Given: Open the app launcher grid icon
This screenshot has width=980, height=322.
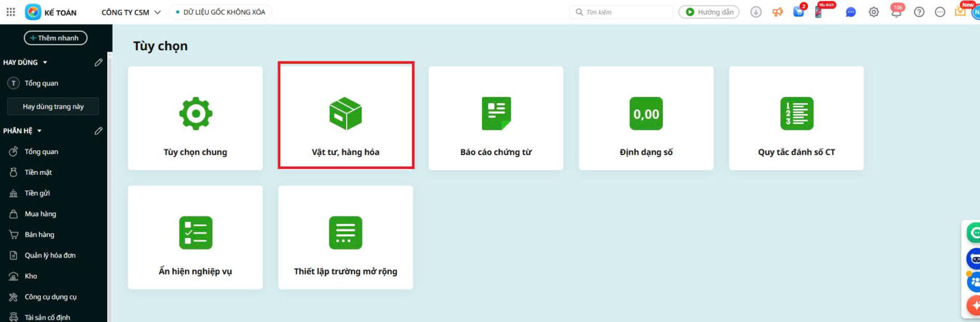Looking at the screenshot, I should tap(10, 12).
